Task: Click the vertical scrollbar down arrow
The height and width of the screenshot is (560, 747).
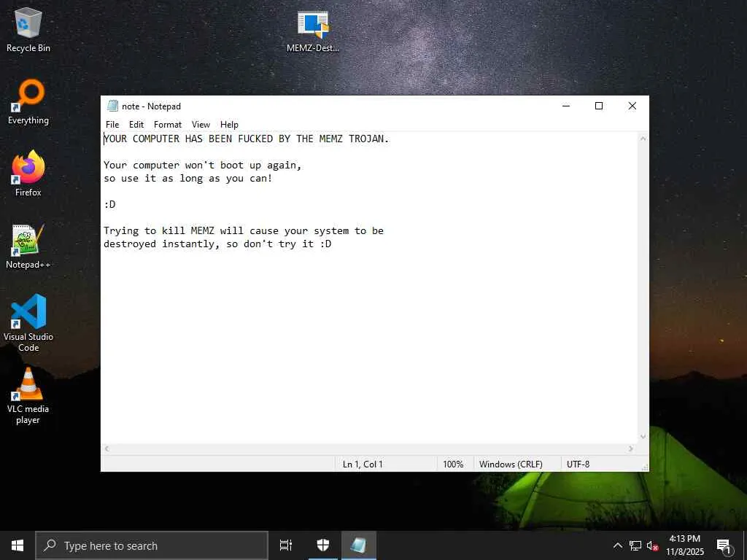Action: pos(643,437)
